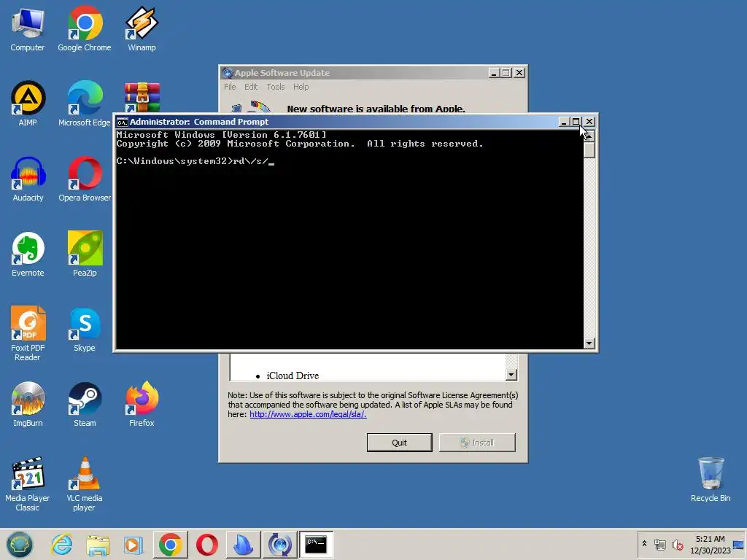The image size is (747, 560).
Task: Open the Help menu in Apple Software Update
Action: coord(301,87)
